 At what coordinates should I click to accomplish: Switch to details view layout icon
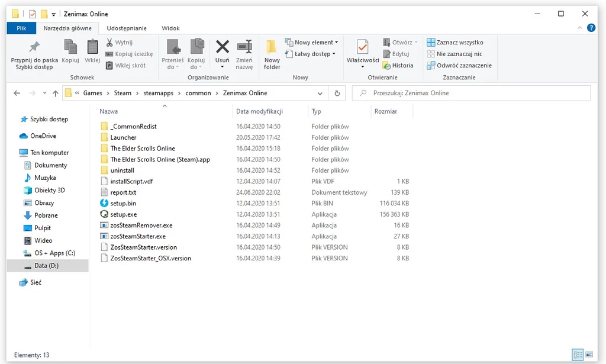pyautogui.click(x=578, y=355)
